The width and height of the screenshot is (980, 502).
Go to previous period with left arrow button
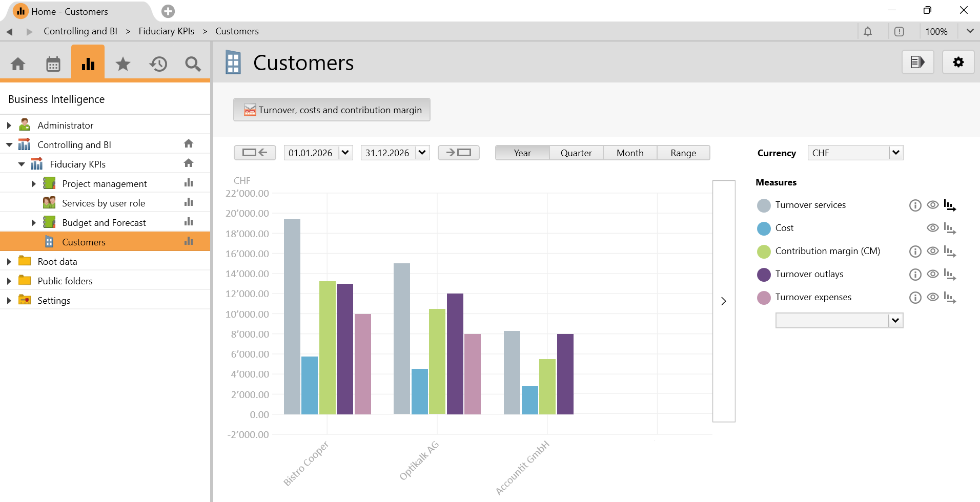(x=255, y=153)
